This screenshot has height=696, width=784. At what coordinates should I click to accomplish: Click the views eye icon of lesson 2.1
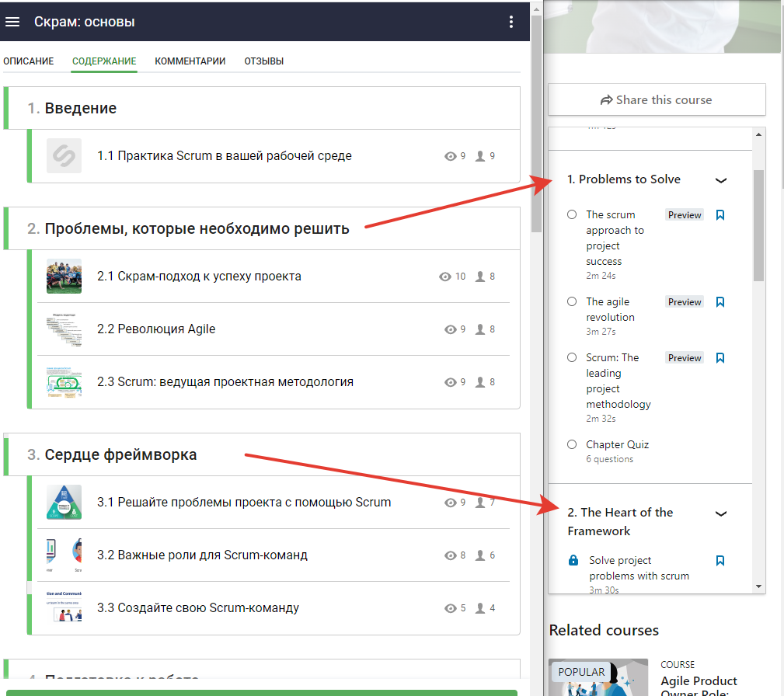tap(445, 277)
